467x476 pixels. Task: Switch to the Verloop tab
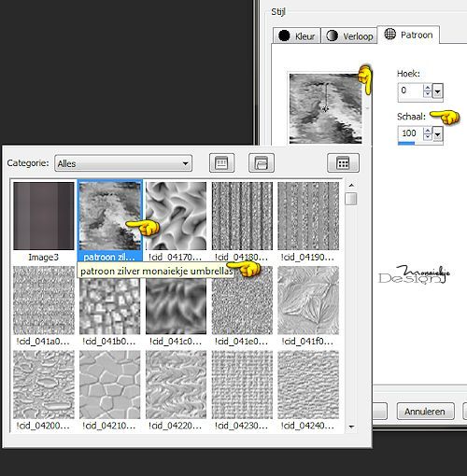coord(349,35)
